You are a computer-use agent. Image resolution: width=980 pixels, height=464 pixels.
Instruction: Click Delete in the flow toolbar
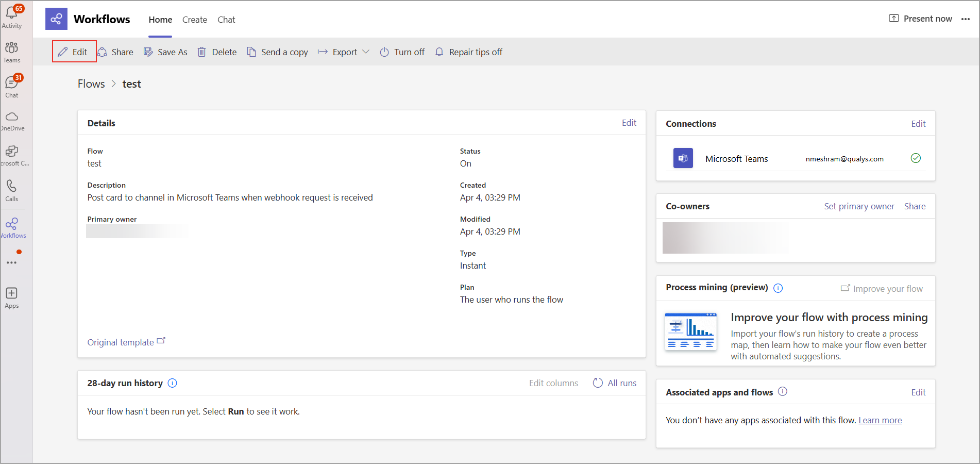(x=217, y=52)
